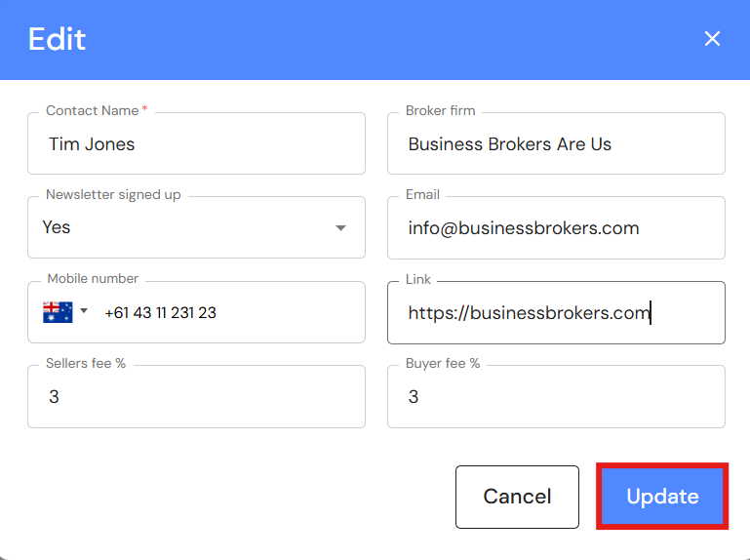The height and width of the screenshot is (560, 750).
Task: Click the 'Mobile number' field label
Action: pos(92,279)
